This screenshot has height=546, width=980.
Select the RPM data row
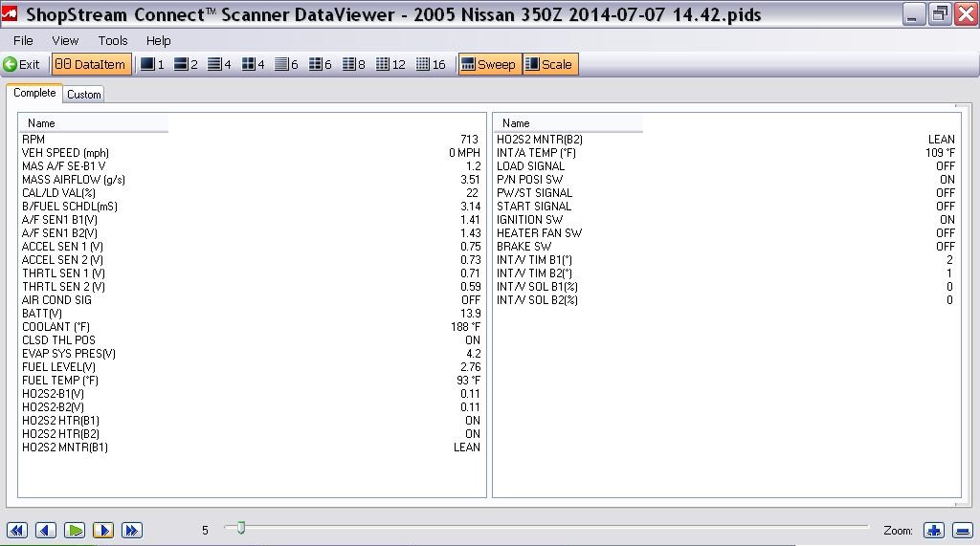[x=252, y=140]
